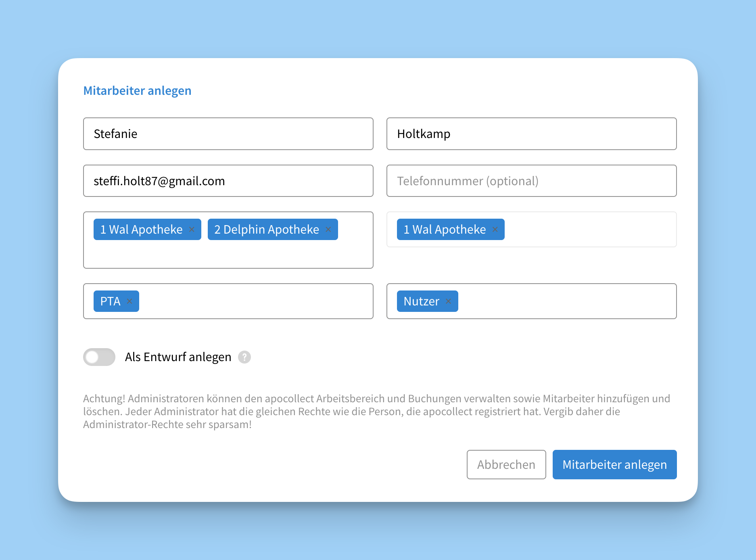Click the Nutzer tag label
Screen dimensions: 756x560
421,301
